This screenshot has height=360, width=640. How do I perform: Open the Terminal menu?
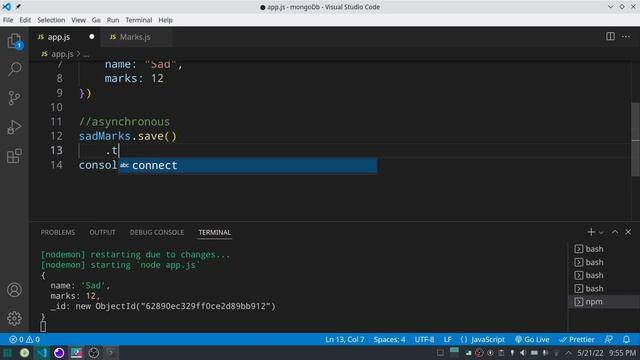pyautogui.click(x=138, y=20)
